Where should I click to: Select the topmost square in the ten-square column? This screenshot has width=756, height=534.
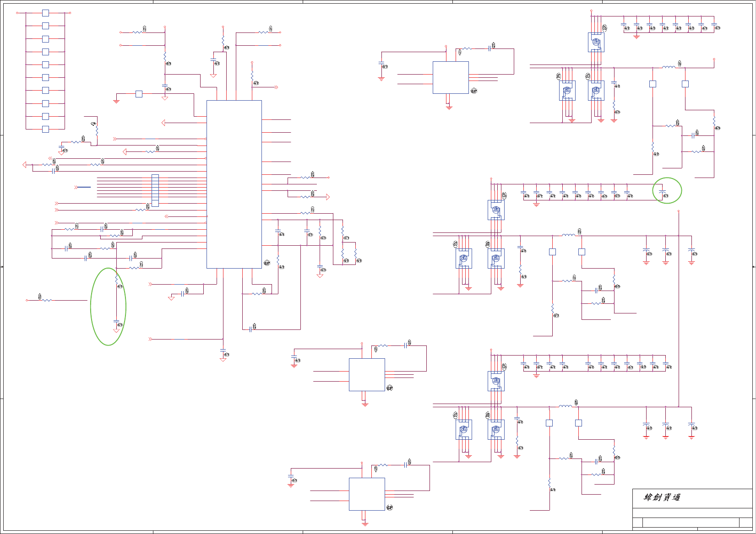point(45,13)
